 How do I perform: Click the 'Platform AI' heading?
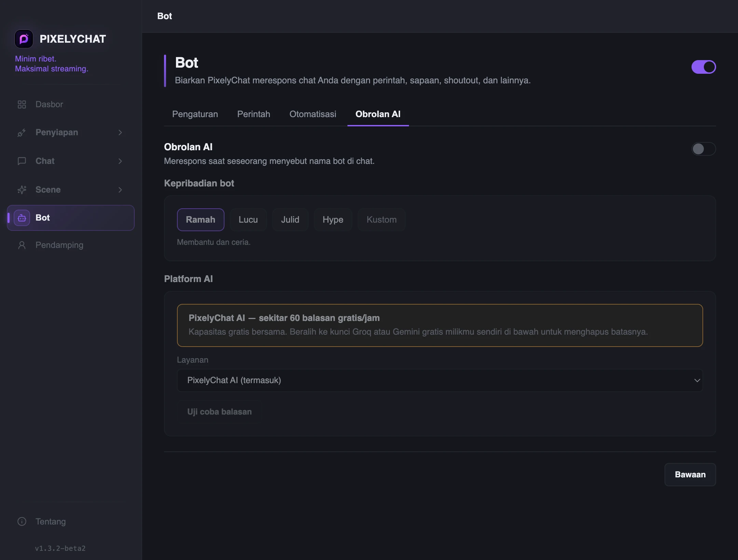(188, 279)
